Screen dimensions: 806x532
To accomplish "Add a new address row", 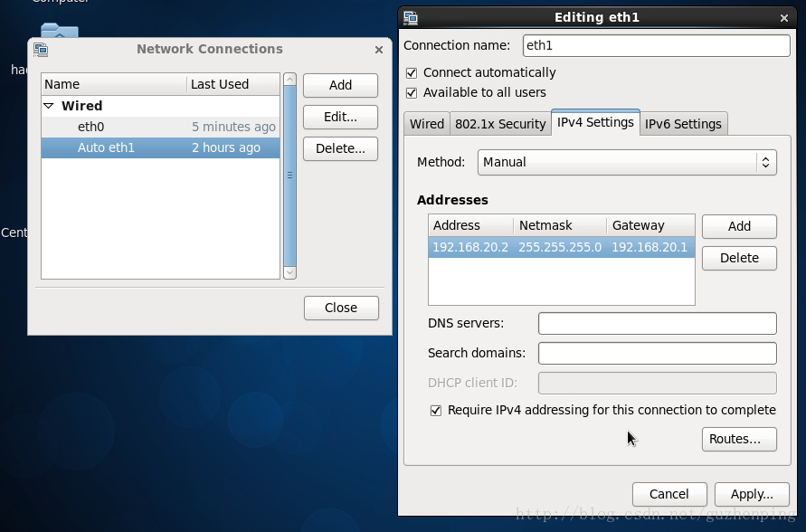I will (739, 227).
